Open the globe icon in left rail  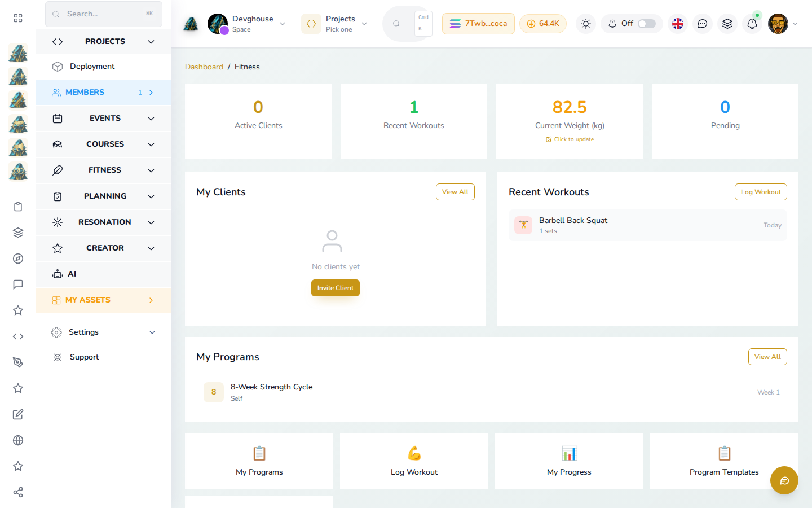[x=18, y=440]
